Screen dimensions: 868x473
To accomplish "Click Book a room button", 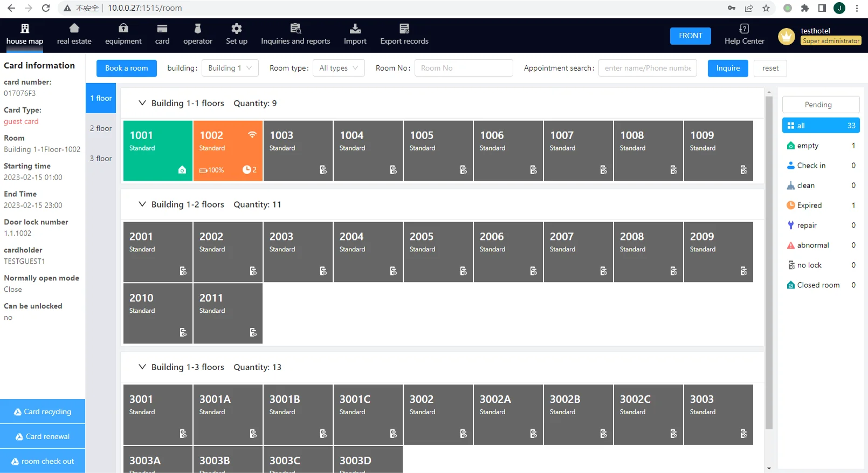I will pyautogui.click(x=127, y=68).
